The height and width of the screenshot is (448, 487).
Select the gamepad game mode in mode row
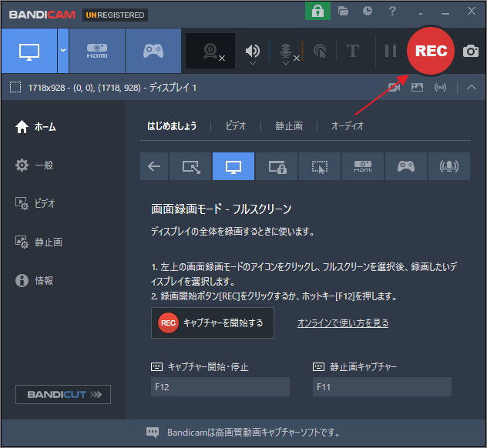[x=406, y=166]
